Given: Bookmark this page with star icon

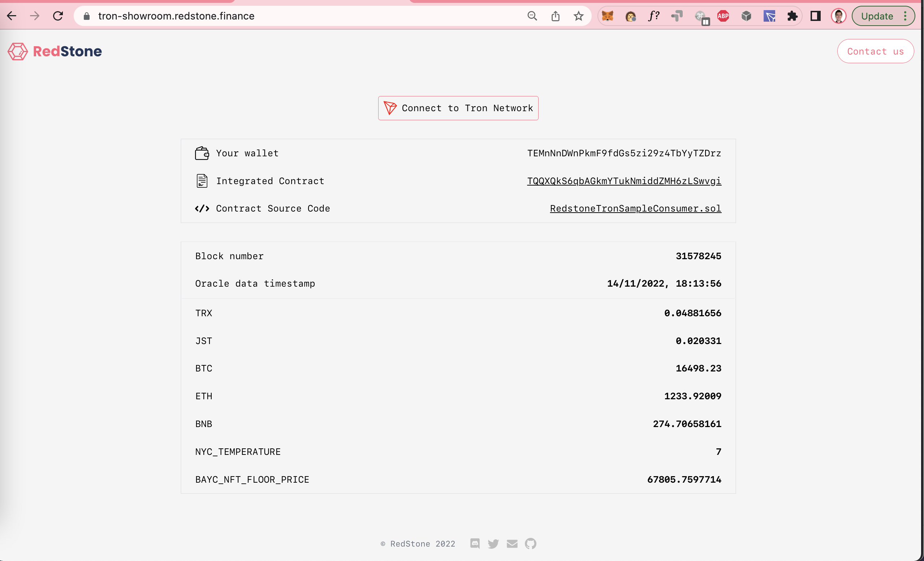Looking at the screenshot, I should tap(578, 16).
